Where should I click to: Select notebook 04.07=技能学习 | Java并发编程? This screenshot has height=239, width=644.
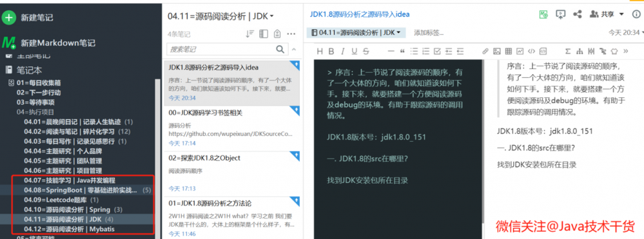pos(70,180)
